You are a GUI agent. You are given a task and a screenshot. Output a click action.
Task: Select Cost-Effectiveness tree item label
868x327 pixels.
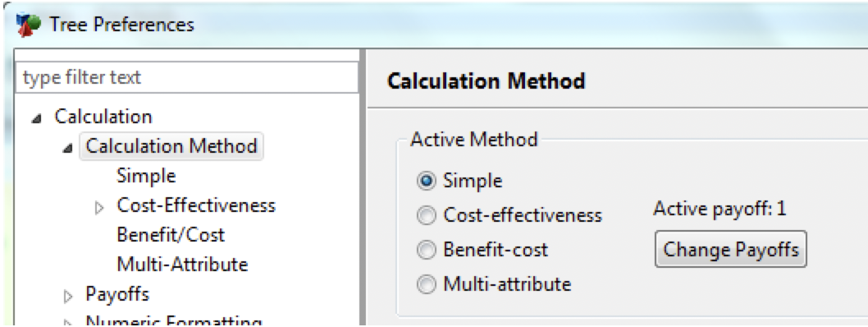point(196,205)
